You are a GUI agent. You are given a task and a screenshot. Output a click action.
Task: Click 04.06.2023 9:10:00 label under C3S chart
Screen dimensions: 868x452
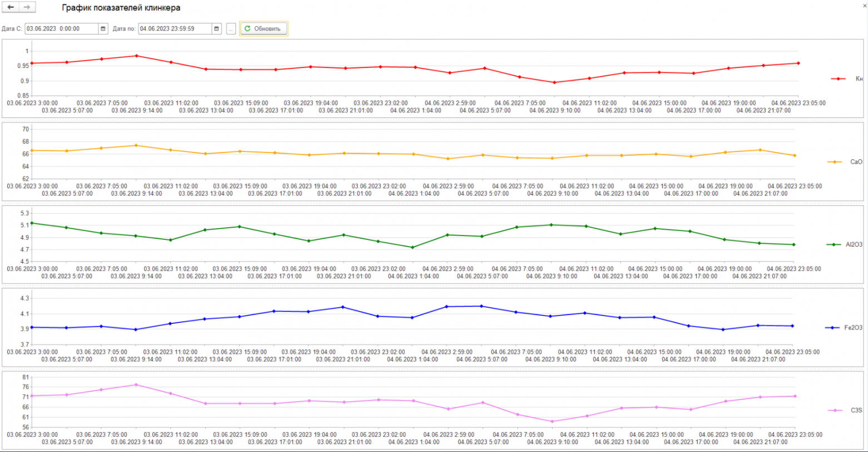[x=551, y=442]
